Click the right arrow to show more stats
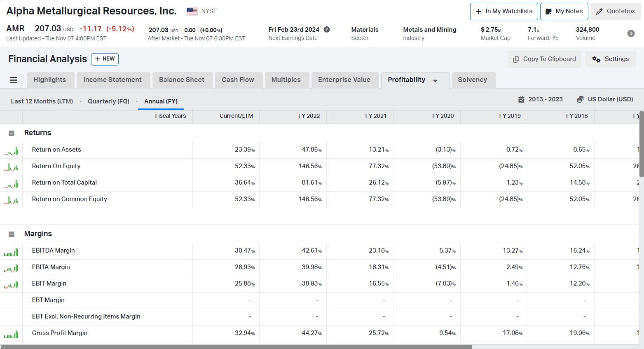This screenshot has height=349, width=644. coord(631,33)
